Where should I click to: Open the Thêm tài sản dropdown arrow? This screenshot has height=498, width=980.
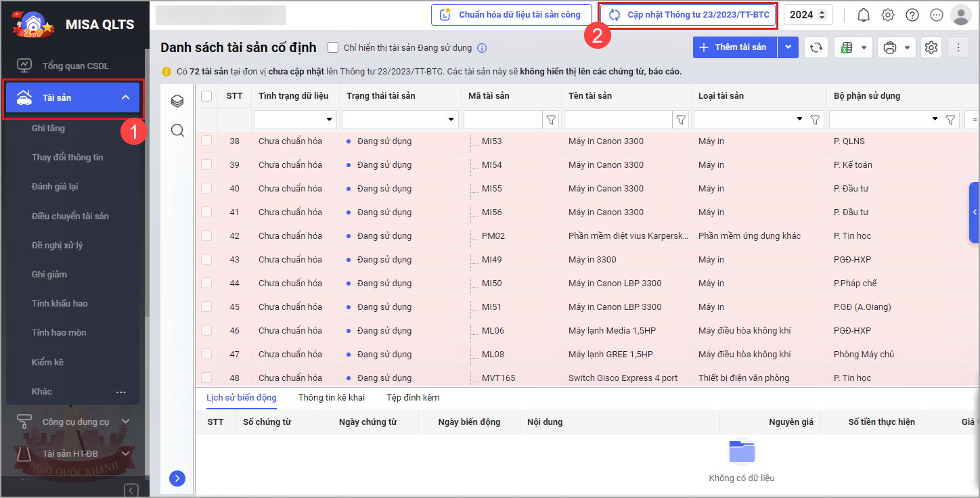click(788, 47)
